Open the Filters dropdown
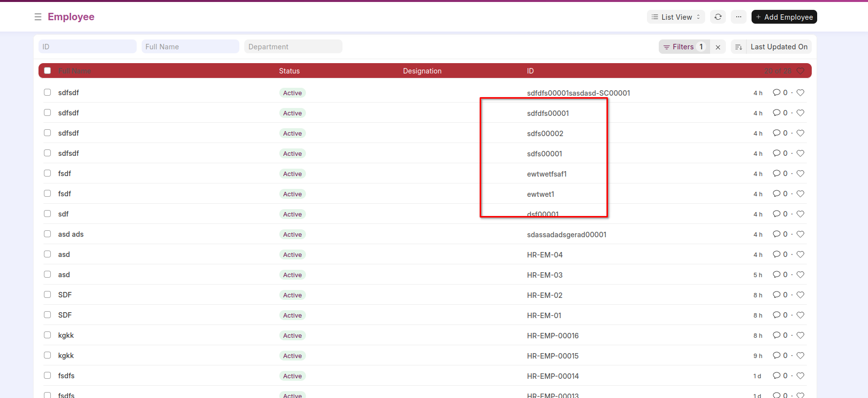 (x=683, y=47)
